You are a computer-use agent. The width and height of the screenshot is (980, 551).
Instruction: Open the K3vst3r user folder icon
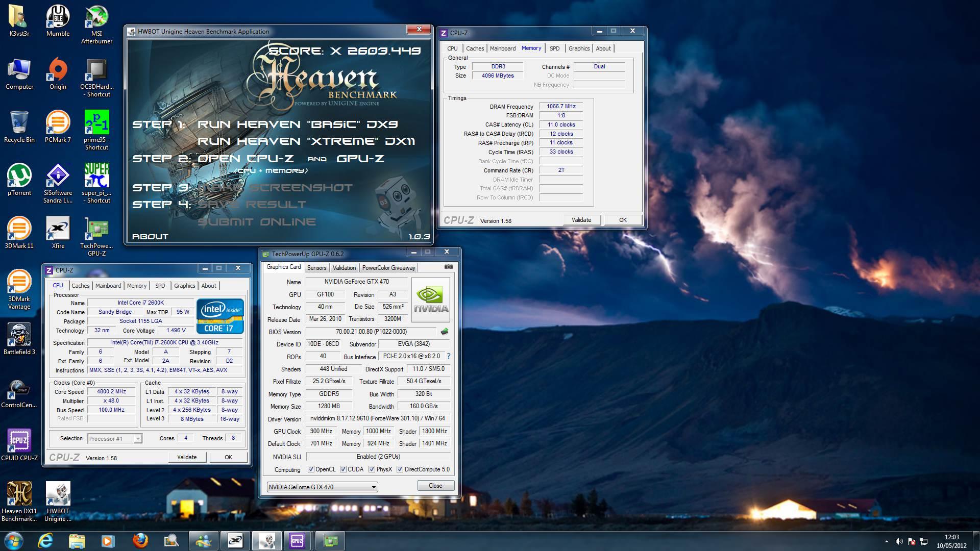19,21
